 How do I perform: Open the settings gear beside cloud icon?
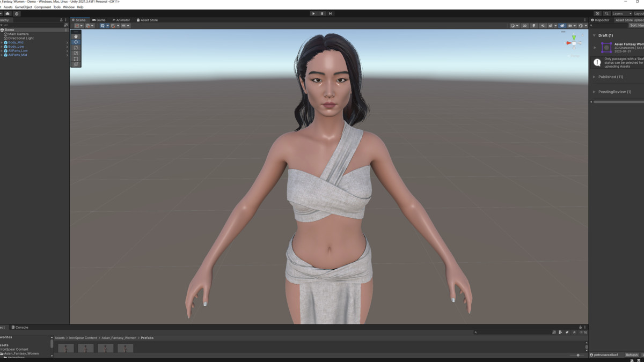[x=17, y=13]
